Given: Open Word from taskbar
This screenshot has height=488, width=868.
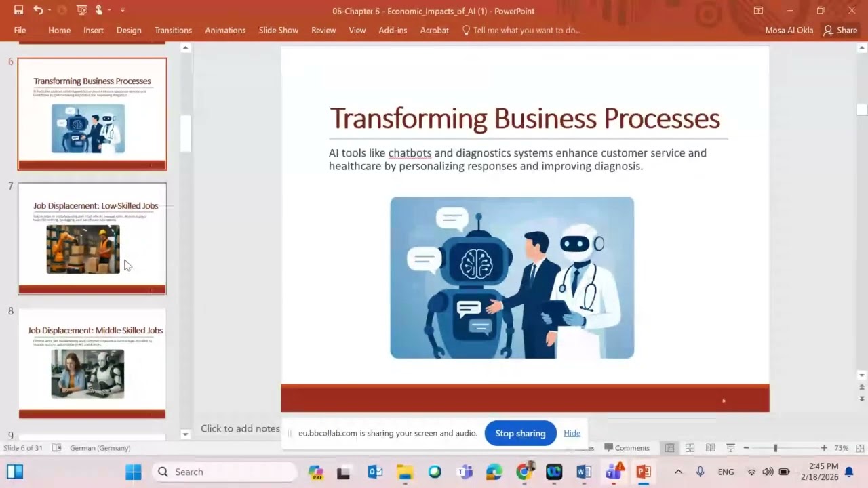Looking at the screenshot, I should [584, 472].
